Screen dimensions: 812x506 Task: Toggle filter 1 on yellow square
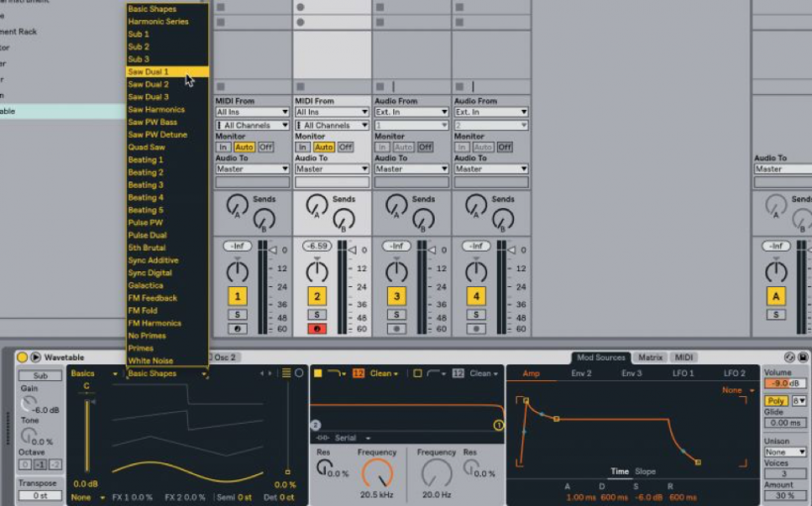click(x=318, y=373)
